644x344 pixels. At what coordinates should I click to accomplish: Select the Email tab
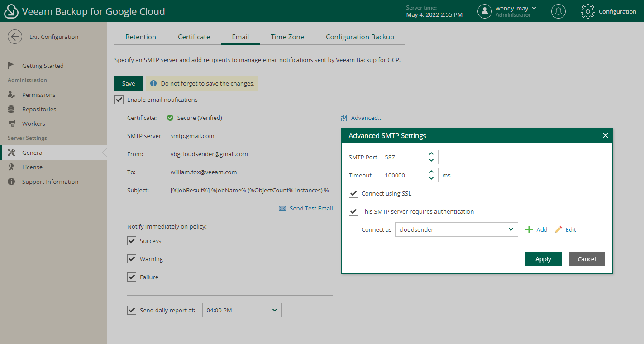coord(240,37)
